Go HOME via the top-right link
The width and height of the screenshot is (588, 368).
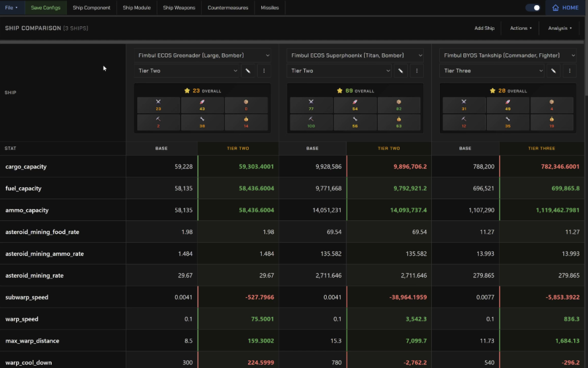(566, 7)
